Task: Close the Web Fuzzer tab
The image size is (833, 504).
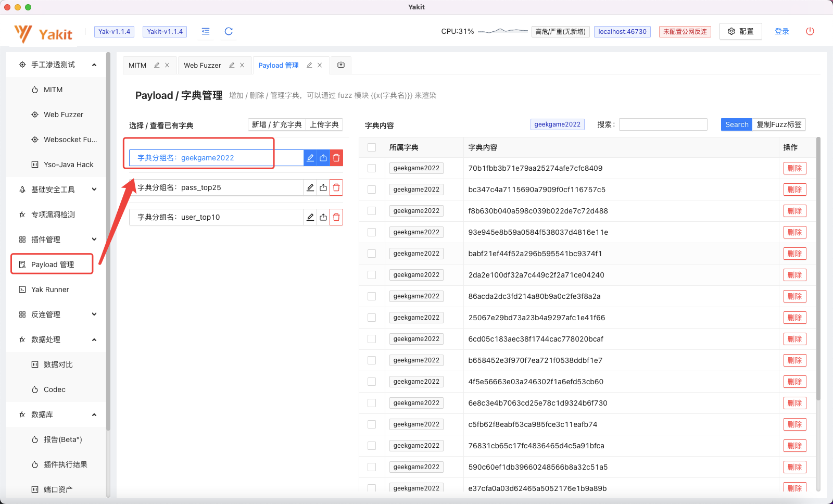Action: pos(242,65)
